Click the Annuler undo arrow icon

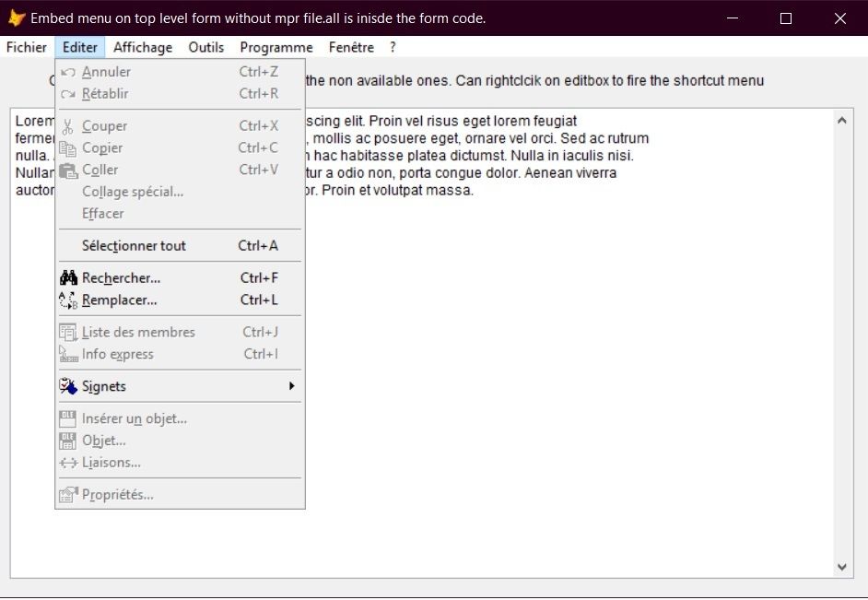tap(66, 71)
